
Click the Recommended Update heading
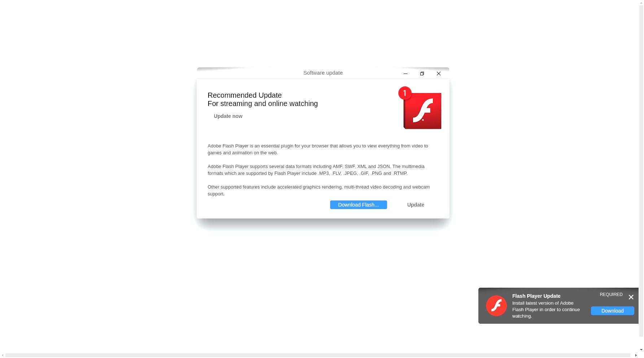pyautogui.click(x=244, y=95)
